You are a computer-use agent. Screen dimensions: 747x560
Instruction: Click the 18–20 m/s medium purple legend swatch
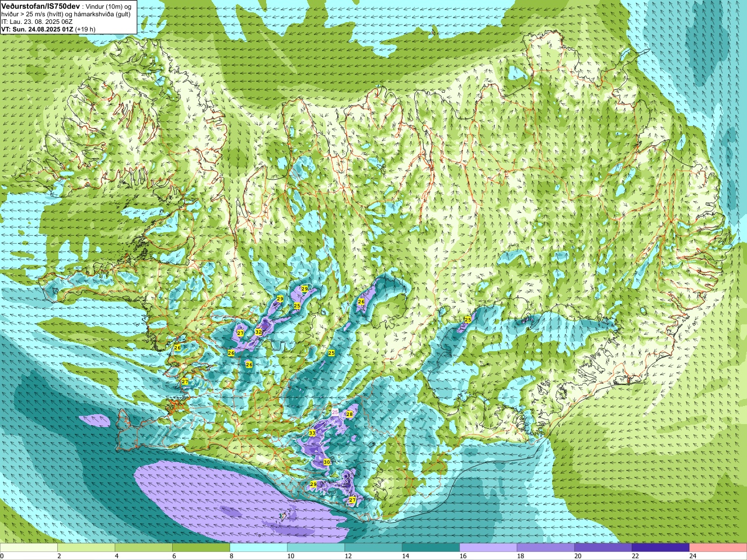[x=546, y=548]
